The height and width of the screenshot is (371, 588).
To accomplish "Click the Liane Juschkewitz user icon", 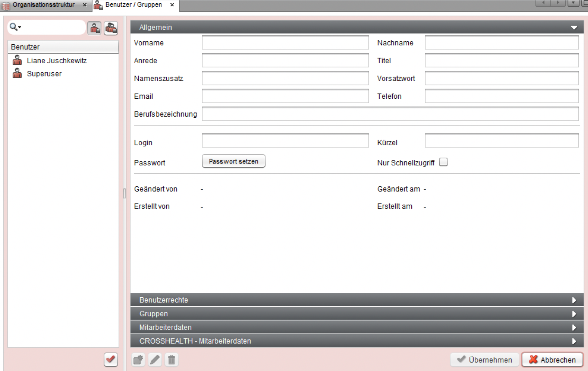I will [x=17, y=60].
